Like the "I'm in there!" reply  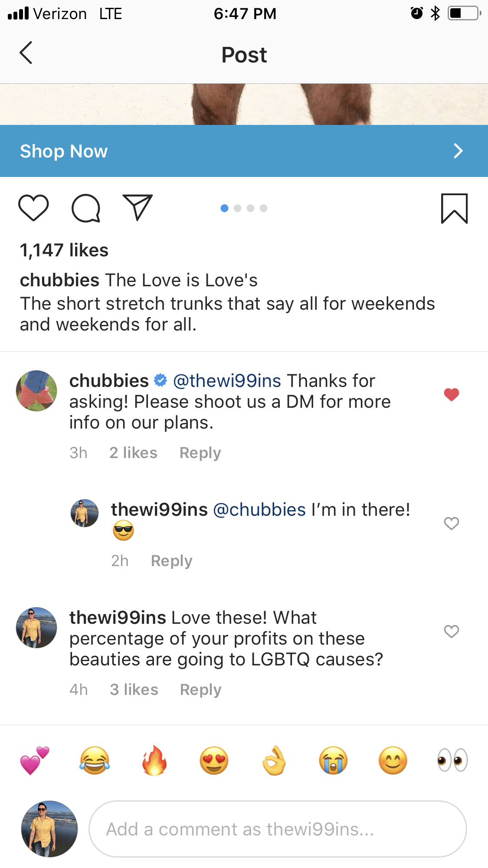[451, 524]
